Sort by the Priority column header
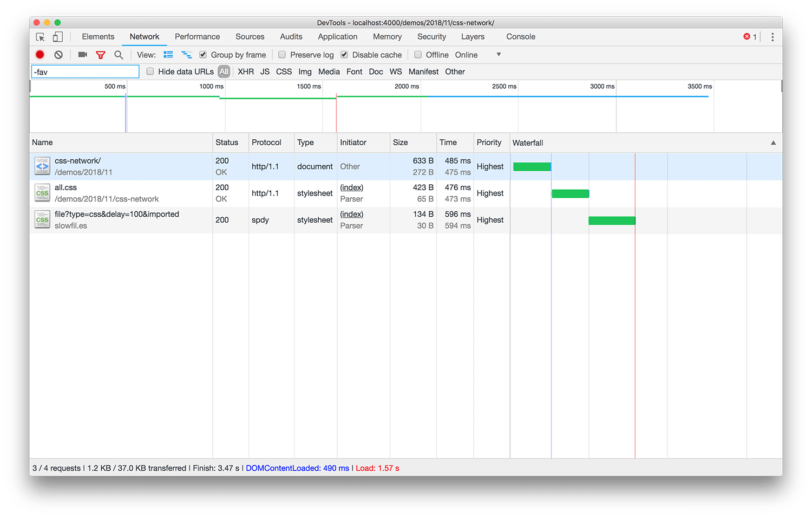 [x=492, y=143]
